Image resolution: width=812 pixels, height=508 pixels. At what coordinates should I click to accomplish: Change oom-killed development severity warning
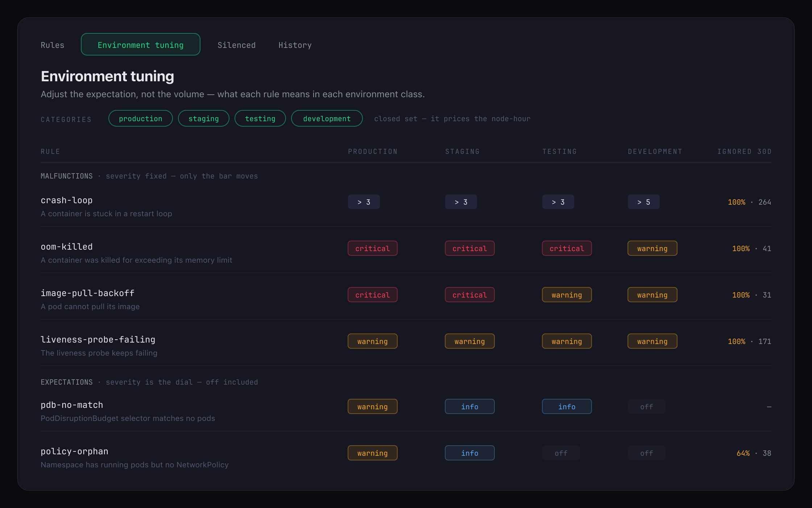pyautogui.click(x=652, y=249)
